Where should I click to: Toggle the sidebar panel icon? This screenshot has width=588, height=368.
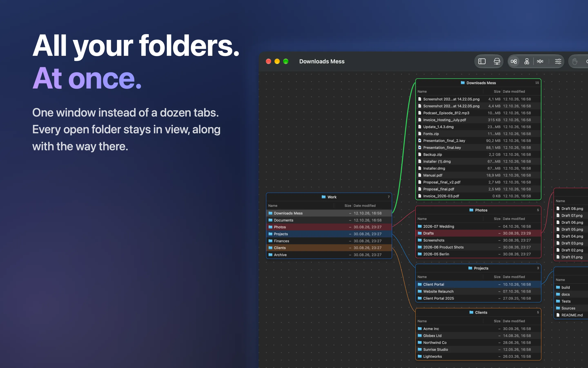(x=482, y=61)
